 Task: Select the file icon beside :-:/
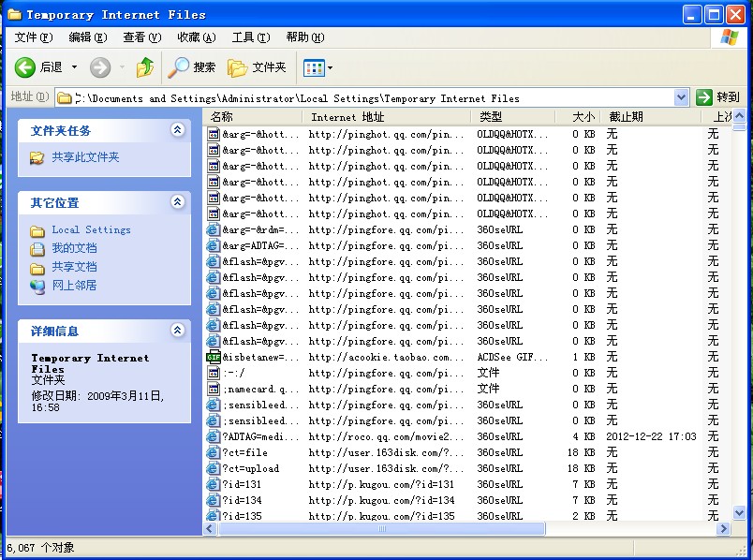[214, 373]
